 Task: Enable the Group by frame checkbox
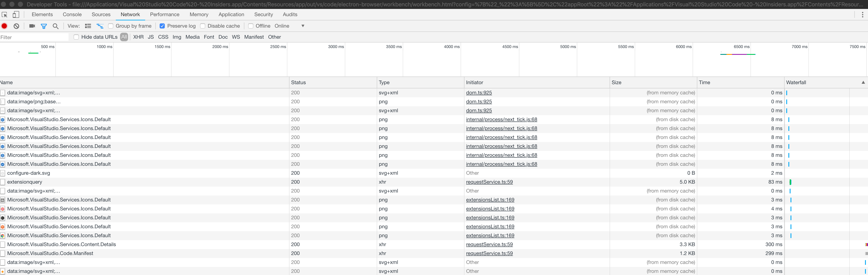point(110,26)
